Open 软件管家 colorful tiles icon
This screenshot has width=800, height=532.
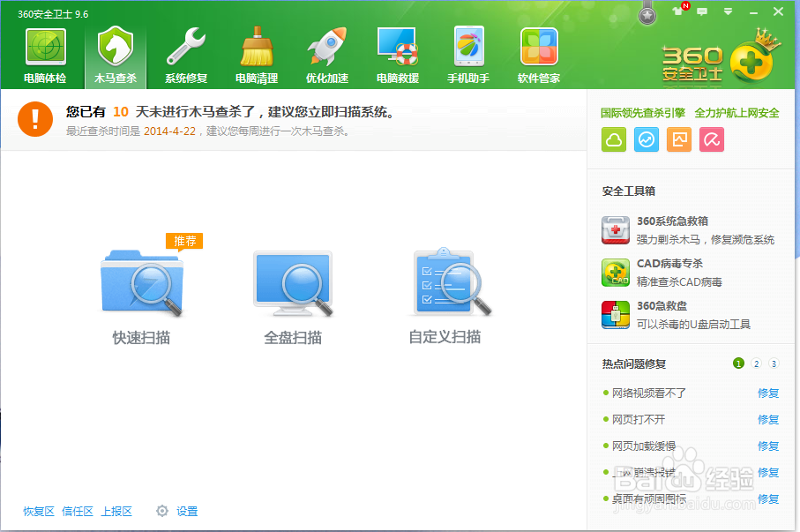tap(539, 47)
